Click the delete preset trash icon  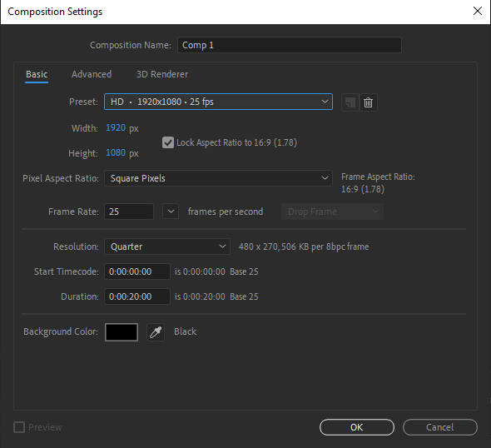click(x=369, y=102)
